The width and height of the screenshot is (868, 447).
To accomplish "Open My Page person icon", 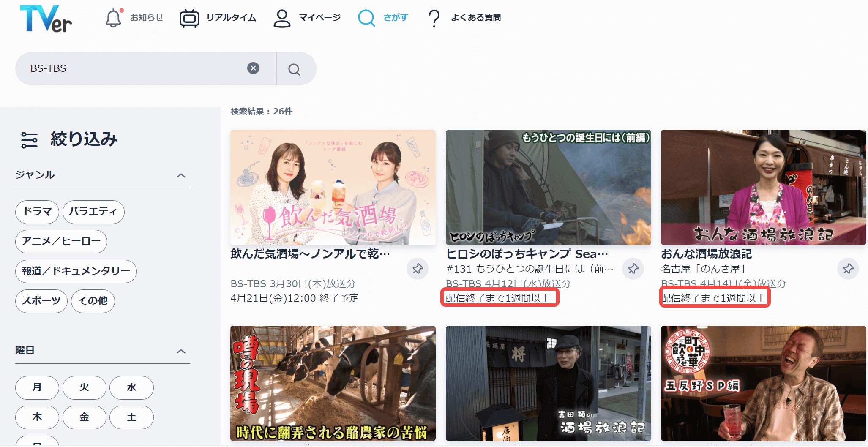I will click(282, 18).
